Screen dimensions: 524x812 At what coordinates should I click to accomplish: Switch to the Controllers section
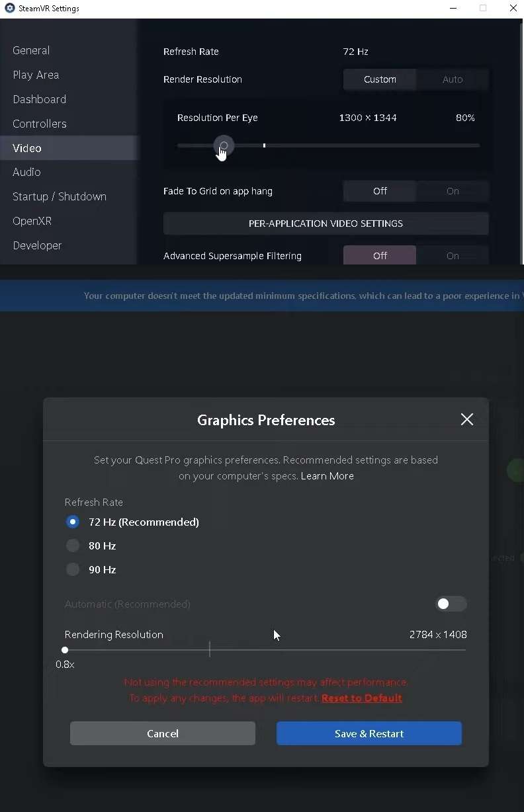pos(39,124)
